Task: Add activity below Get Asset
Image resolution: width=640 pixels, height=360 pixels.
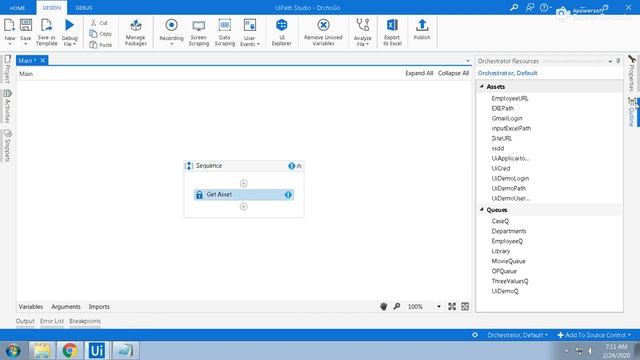Action: pos(244,207)
